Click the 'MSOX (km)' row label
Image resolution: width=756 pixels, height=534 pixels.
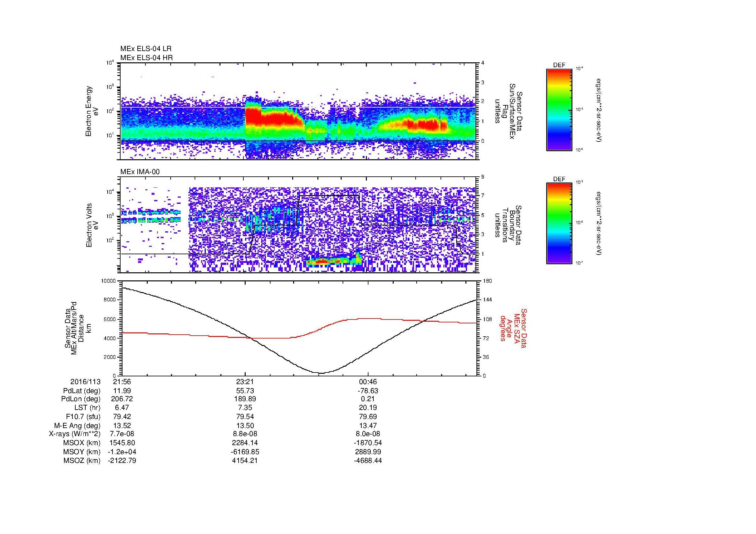click(x=82, y=443)
